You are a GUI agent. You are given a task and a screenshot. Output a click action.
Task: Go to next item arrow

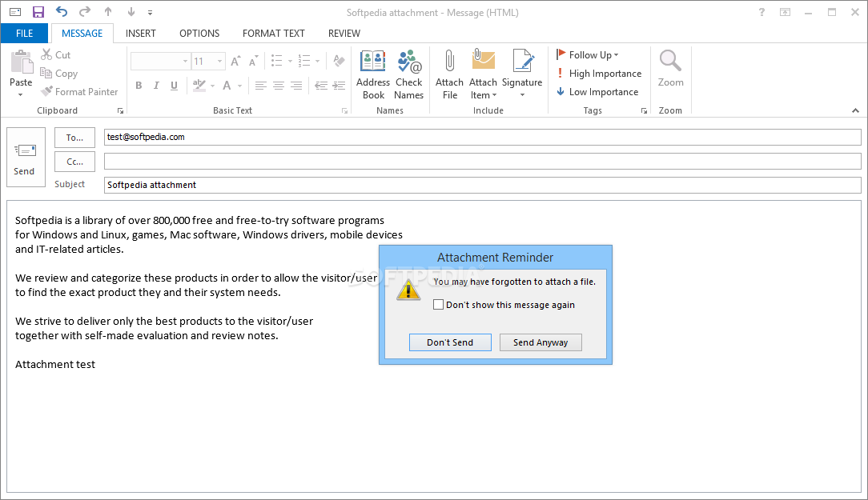[x=131, y=12]
